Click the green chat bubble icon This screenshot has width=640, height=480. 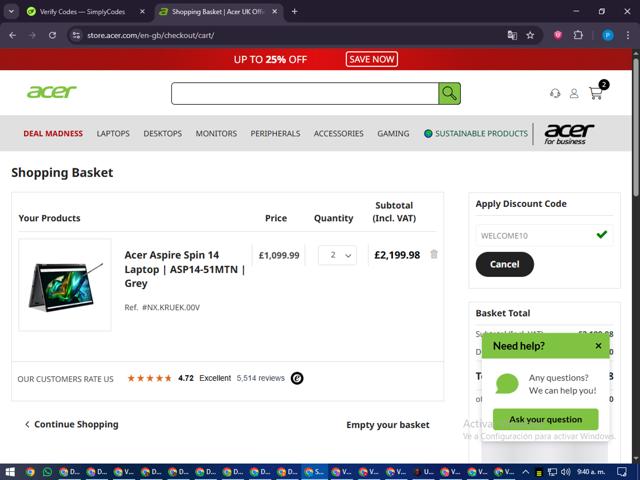point(507,384)
